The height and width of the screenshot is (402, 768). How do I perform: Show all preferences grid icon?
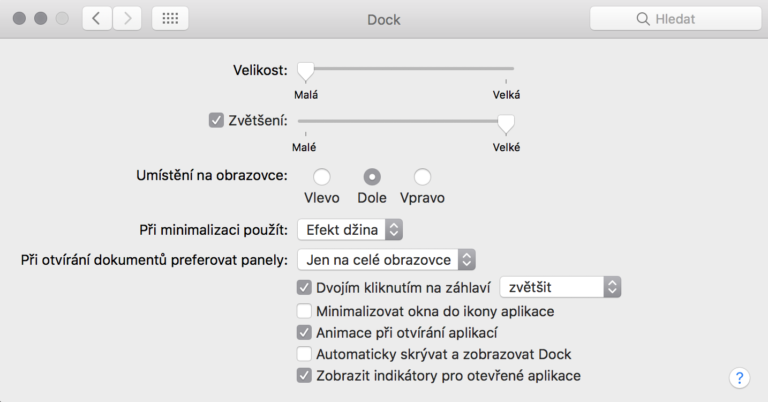[170, 19]
